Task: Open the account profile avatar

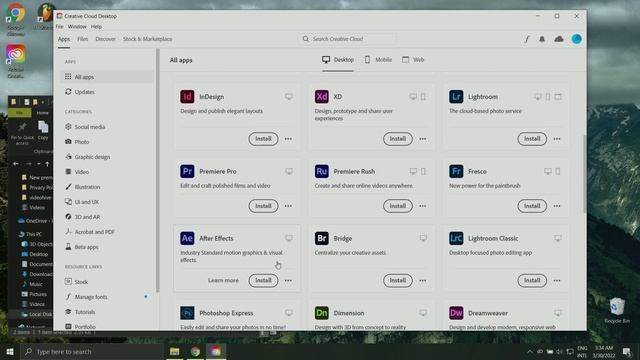Action: tap(576, 39)
